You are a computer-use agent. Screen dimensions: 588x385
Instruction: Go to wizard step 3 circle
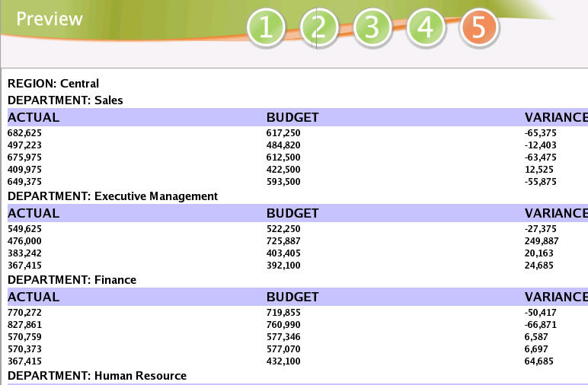tap(372, 27)
